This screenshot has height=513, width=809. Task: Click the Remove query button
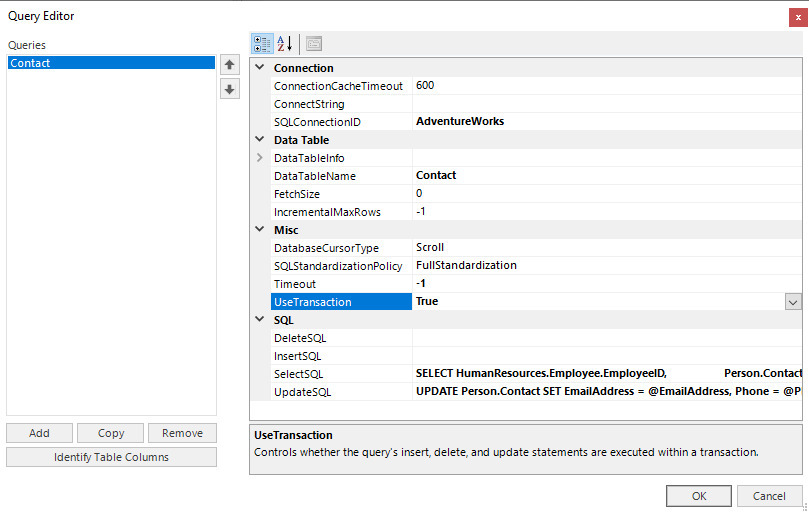point(182,433)
